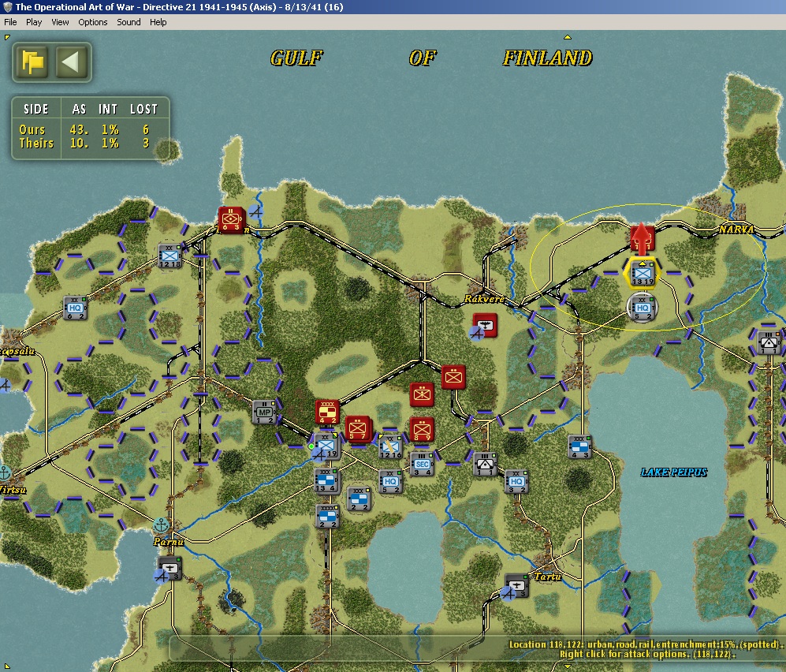Open the View menu
The width and height of the screenshot is (786, 672).
[x=60, y=22]
